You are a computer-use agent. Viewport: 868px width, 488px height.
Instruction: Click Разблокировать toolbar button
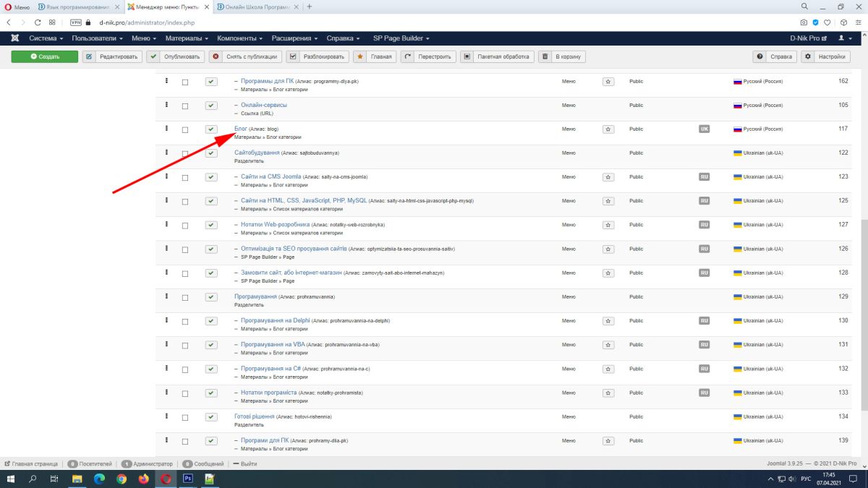click(318, 56)
